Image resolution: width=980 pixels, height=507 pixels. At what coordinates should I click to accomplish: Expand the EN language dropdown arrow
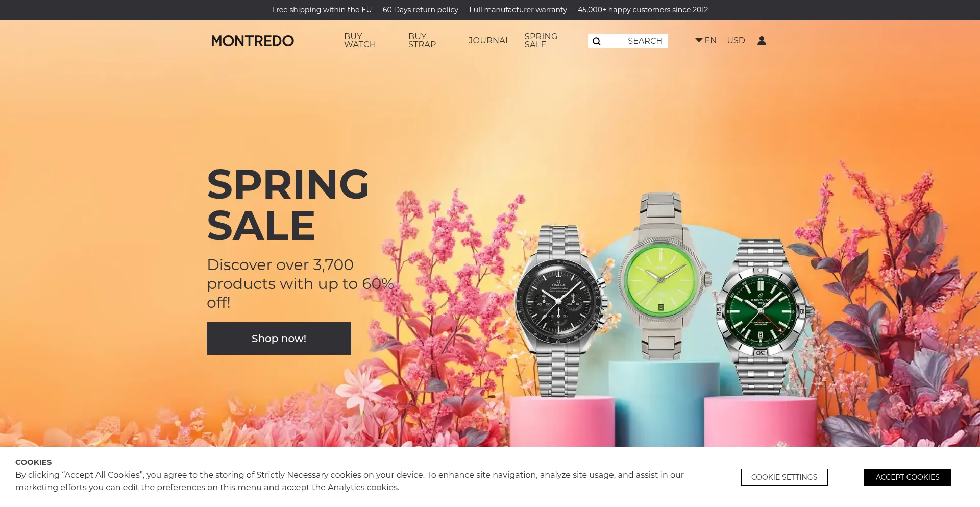click(x=699, y=40)
